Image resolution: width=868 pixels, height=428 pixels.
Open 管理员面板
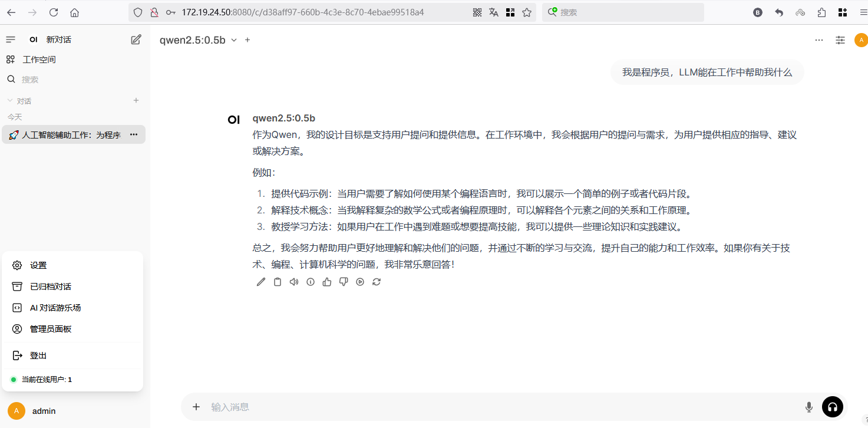point(72,329)
